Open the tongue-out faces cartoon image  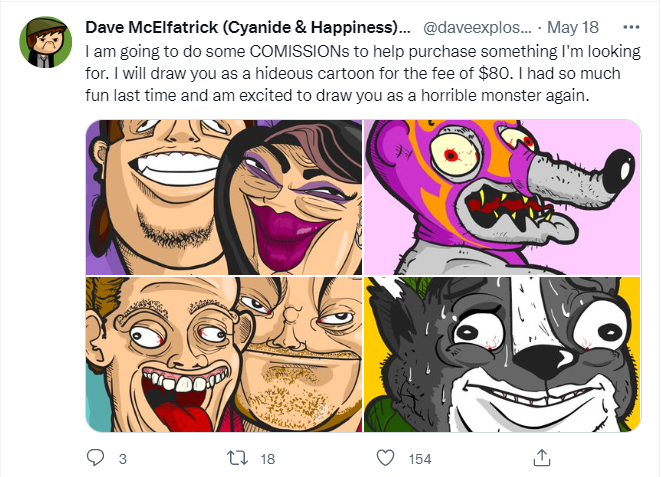click(x=223, y=355)
